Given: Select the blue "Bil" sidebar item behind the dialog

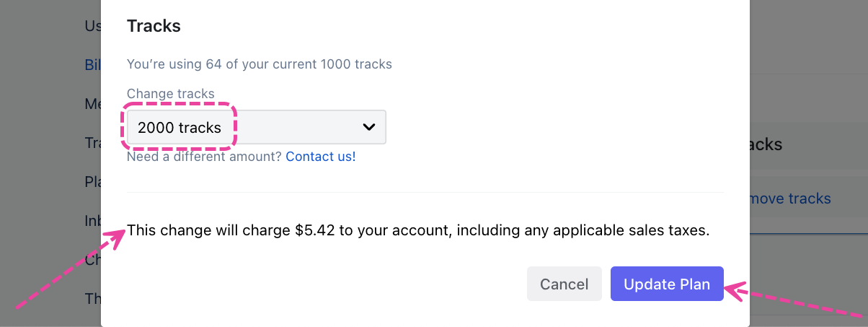Looking at the screenshot, I should click(x=93, y=65).
